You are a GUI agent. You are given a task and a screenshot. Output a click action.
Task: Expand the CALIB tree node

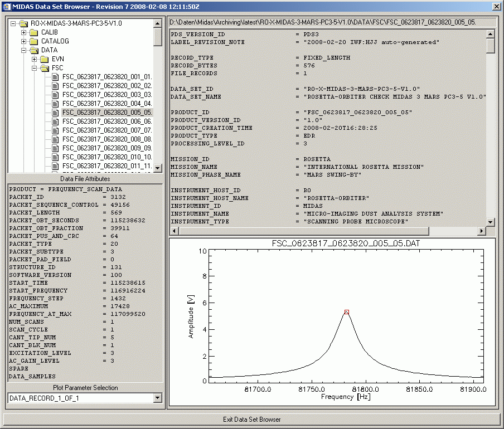(24, 32)
